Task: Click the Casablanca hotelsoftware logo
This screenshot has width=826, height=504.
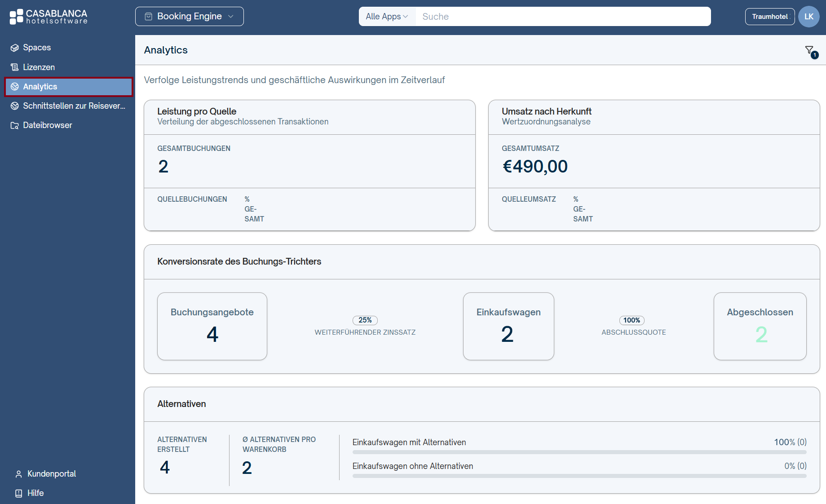Action: point(49,17)
